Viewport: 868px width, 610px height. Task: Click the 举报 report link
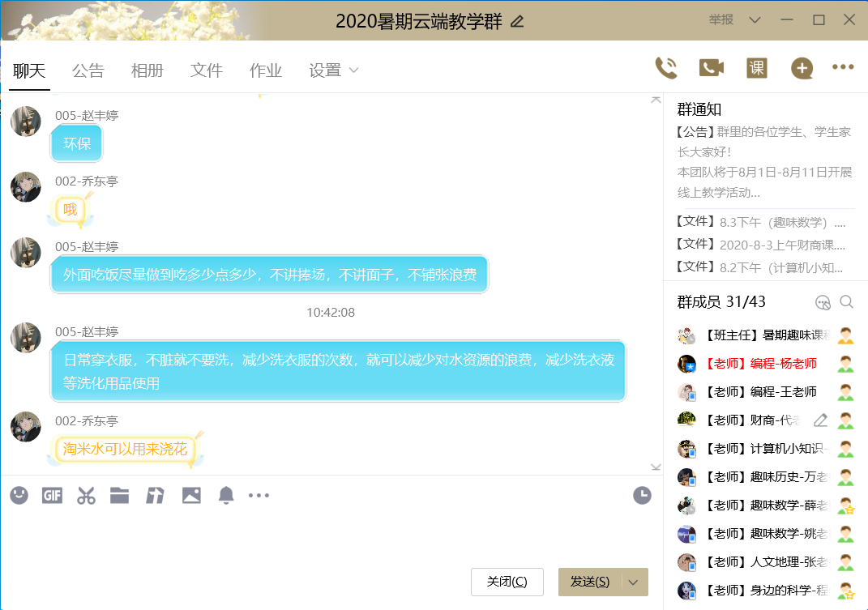point(721,20)
